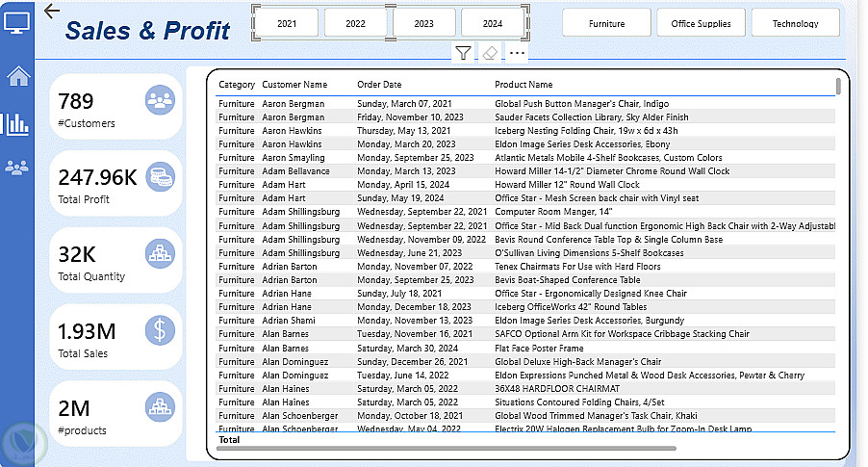
Task: Sort by the Customer Name column header
Action: click(294, 85)
